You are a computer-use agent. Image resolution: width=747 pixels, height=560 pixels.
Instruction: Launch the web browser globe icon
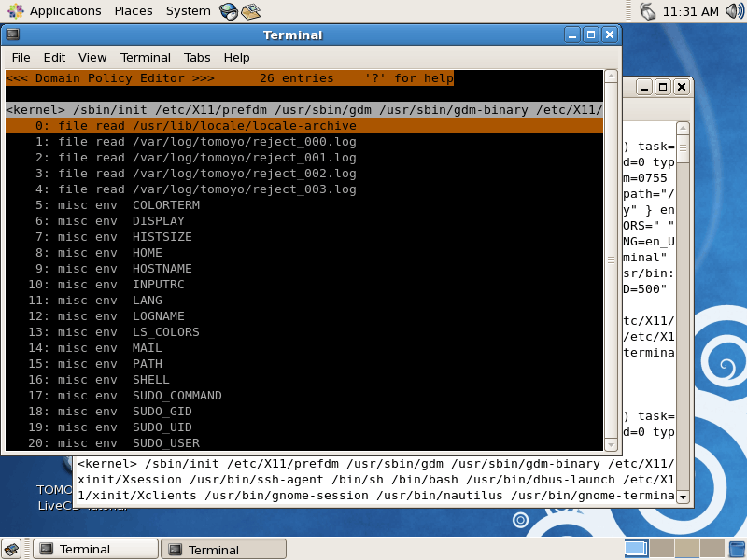coord(229,11)
